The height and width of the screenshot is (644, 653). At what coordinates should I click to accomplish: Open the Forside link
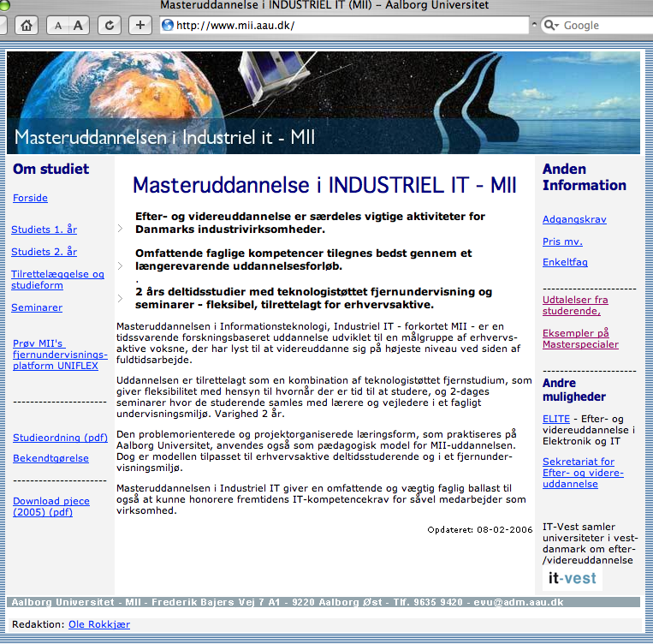(30, 198)
